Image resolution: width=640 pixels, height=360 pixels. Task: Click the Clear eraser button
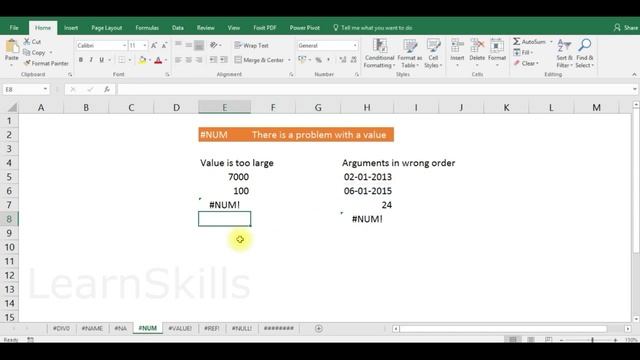526,63
